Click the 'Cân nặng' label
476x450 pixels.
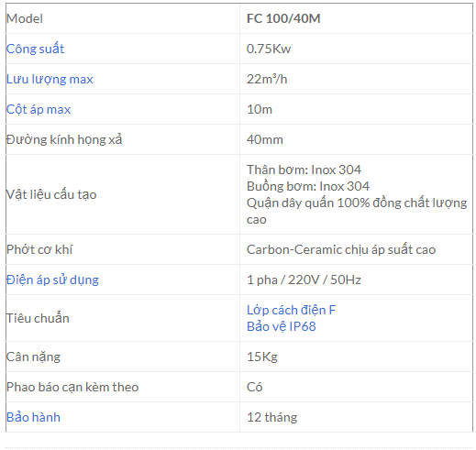pyautogui.click(x=33, y=357)
